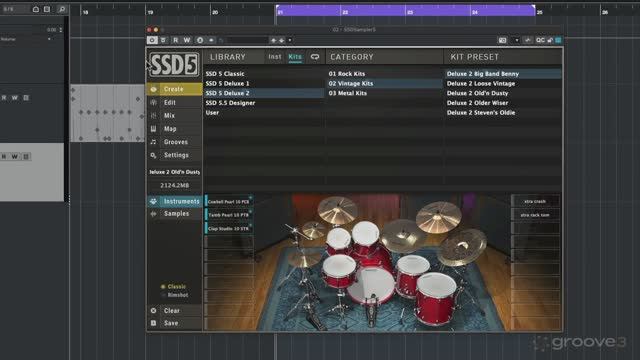Load Deluxe 2 Older Wiser preset
Image resolution: width=640 pixels, height=360 pixels.
click(x=502, y=103)
